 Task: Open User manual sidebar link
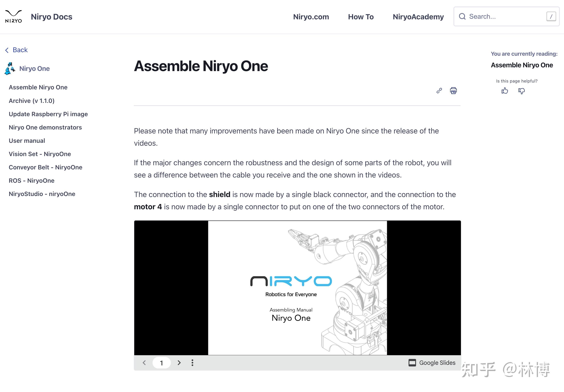point(27,141)
